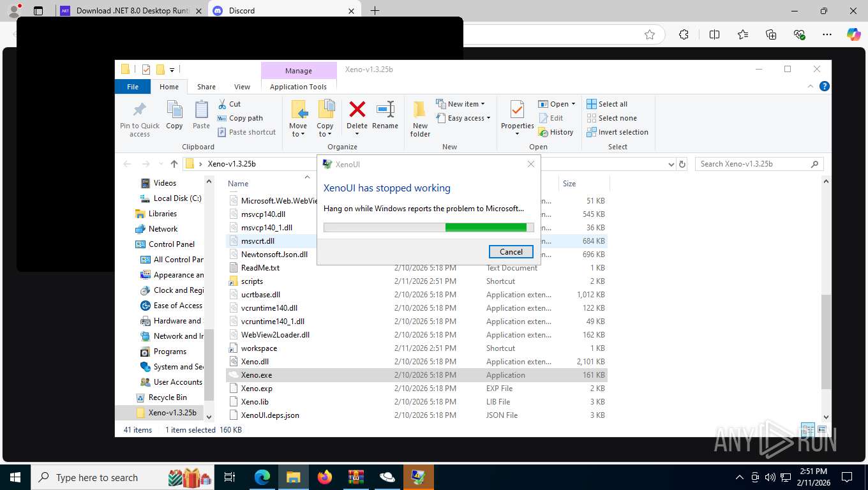Screen dimensions: 868x490
Task: Open the New item dropdown
Action: click(460, 104)
